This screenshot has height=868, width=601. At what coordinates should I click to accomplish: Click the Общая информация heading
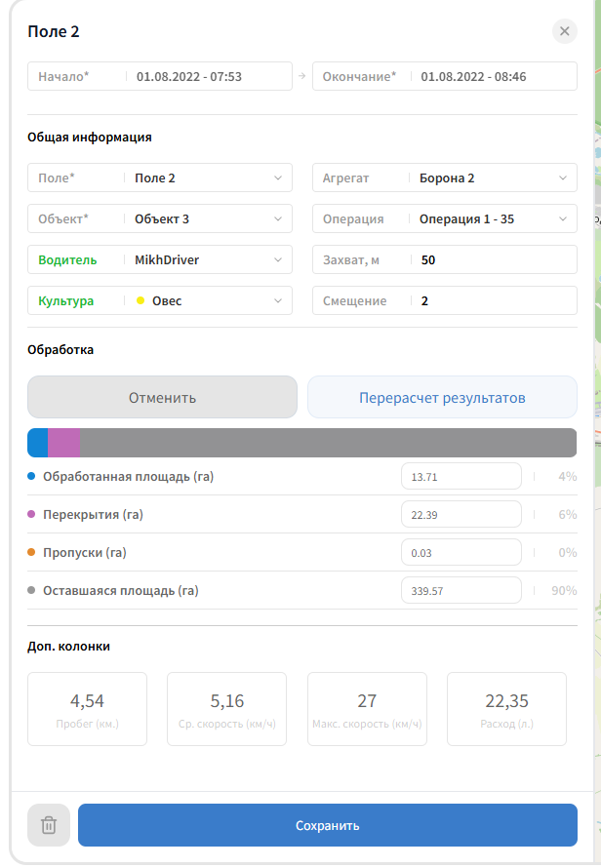coord(90,138)
